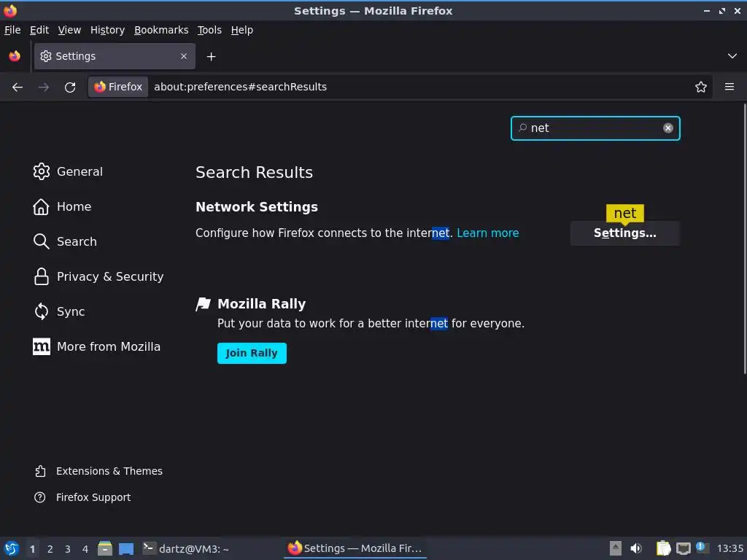747x560 pixels.
Task: Click the network monitor tray icon
Action: (x=683, y=548)
